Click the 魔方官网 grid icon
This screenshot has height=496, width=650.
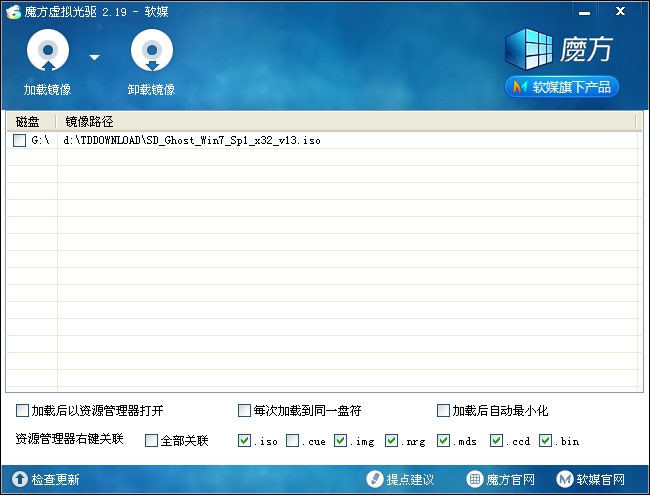(x=475, y=479)
